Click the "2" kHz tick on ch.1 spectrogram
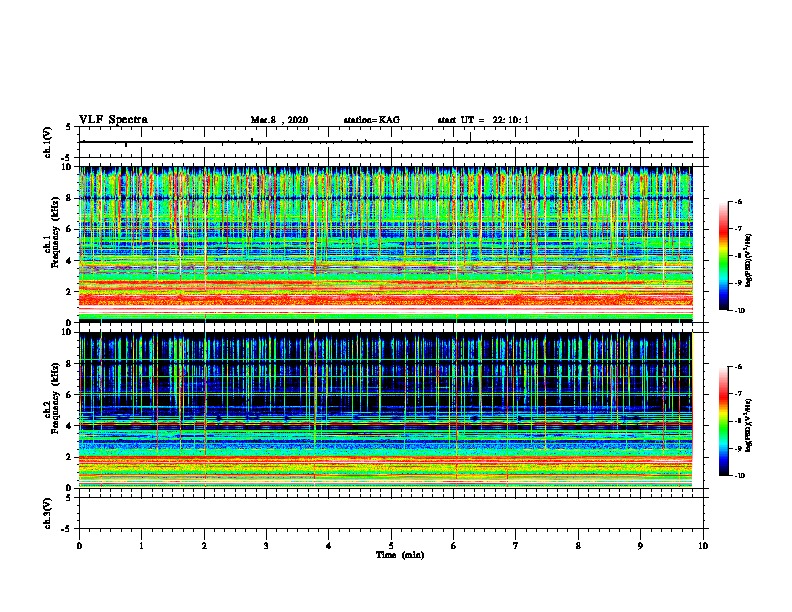The width and height of the screenshot is (792, 612). pos(69,291)
